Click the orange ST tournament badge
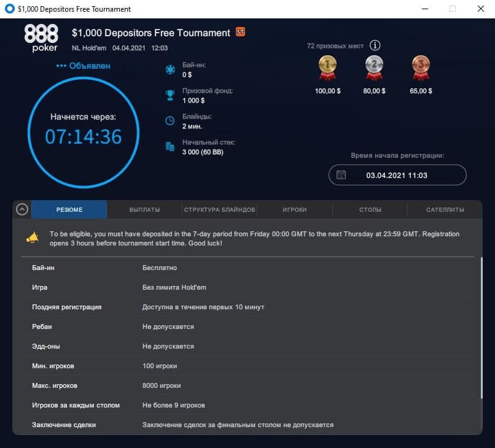 coord(240,32)
